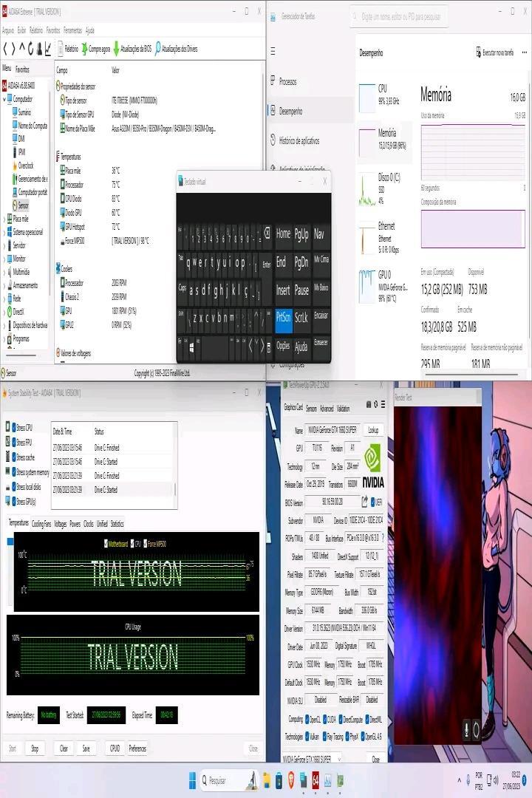Image resolution: width=532 pixels, height=798 pixels.
Task: Go back using AIDA64 back arrow
Action: [5, 49]
